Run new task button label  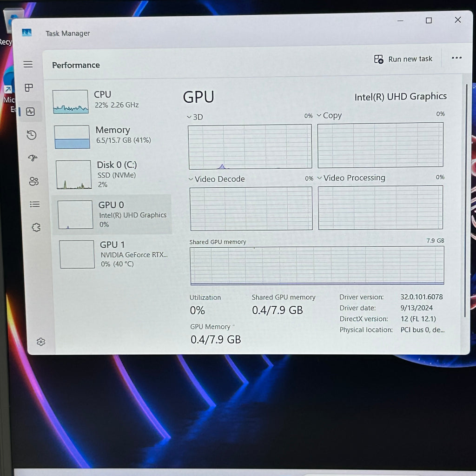coord(410,59)
